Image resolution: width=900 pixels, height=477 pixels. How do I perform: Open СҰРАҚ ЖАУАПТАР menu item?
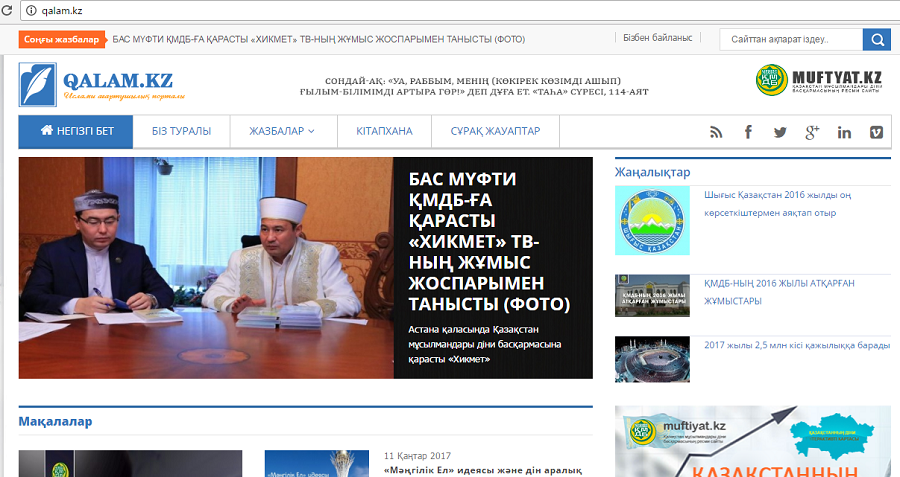495,131
